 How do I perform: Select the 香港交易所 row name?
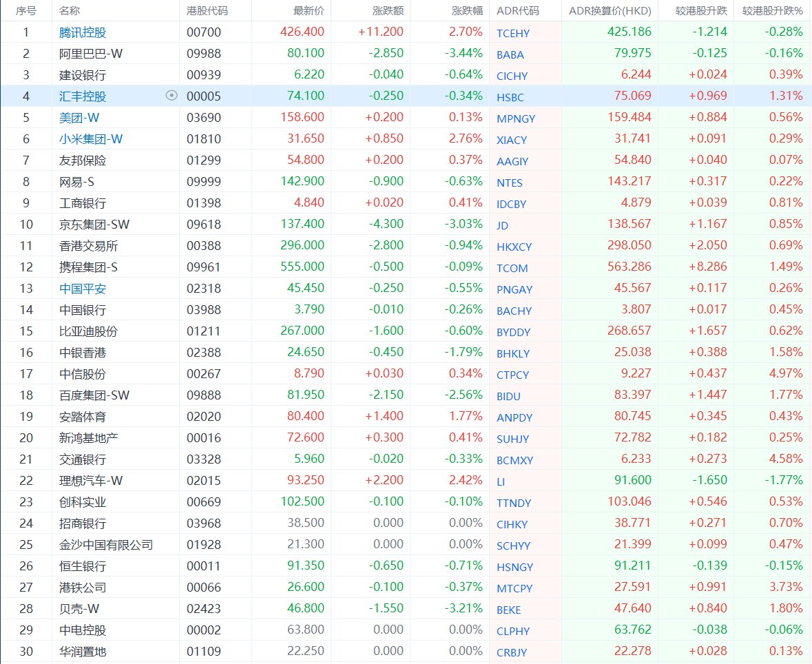(x=88, y=245)
